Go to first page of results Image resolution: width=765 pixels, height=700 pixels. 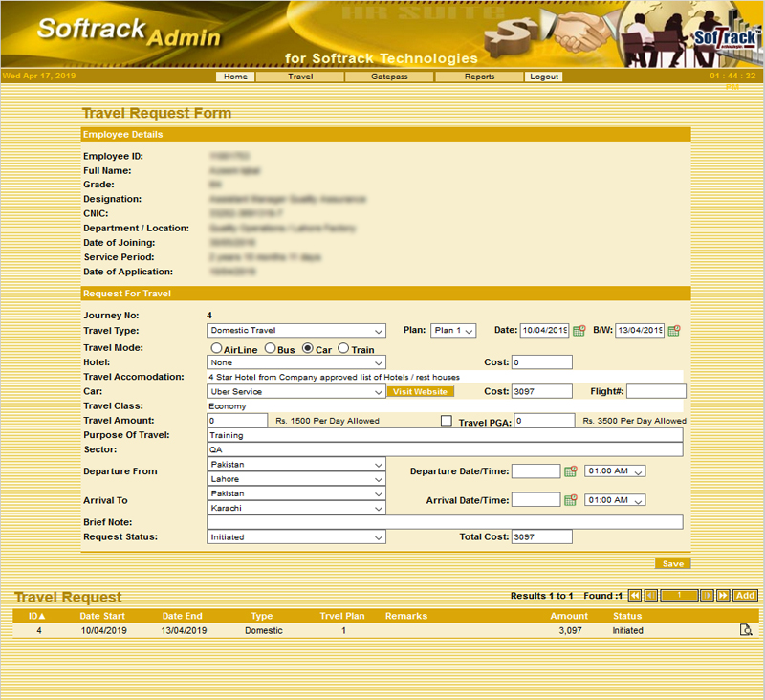634,595
